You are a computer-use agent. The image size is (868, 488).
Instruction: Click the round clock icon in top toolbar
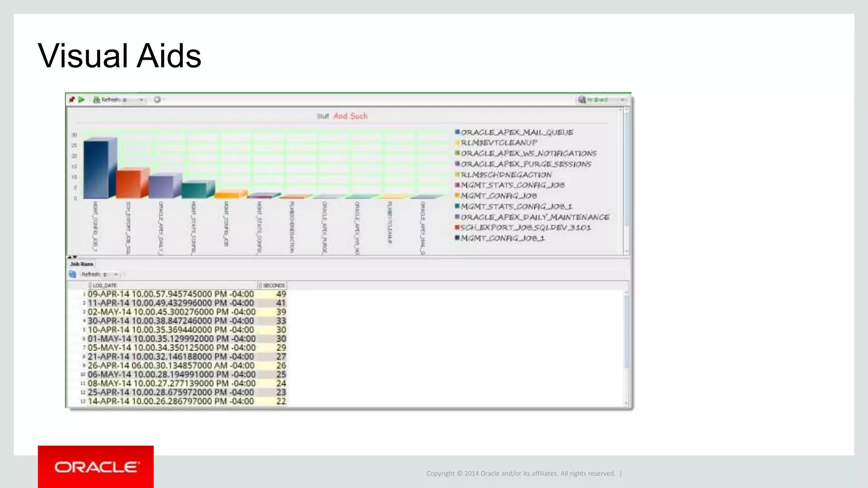(157, 100)
